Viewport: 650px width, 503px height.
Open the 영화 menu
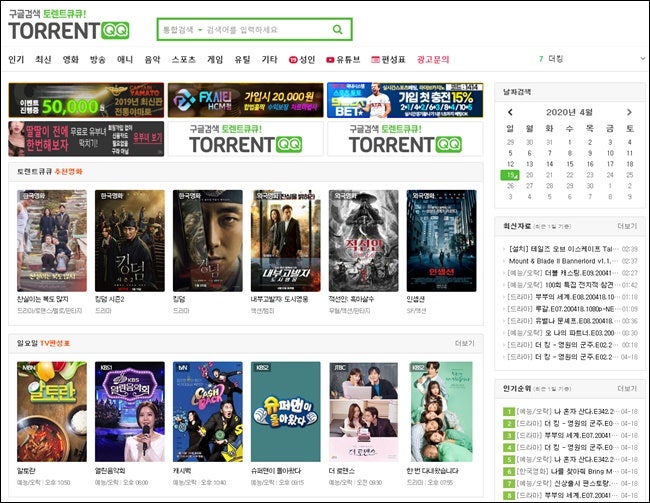[70, 59]
